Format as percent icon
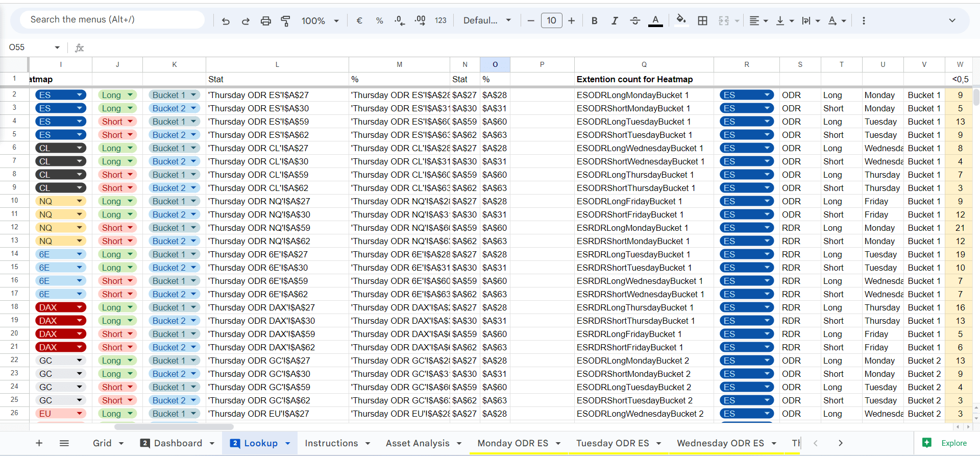The height and width of the screenshot is (456, 980). point(379,21)
